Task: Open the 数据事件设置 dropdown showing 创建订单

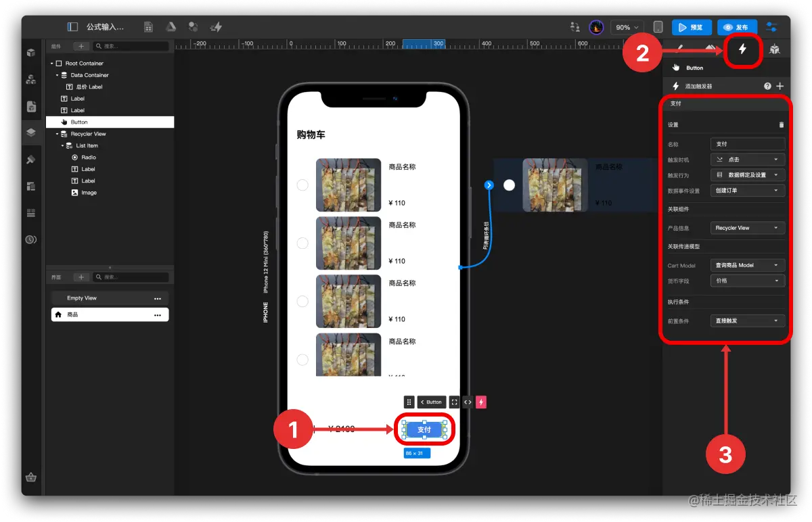Action: pos(748,191)
